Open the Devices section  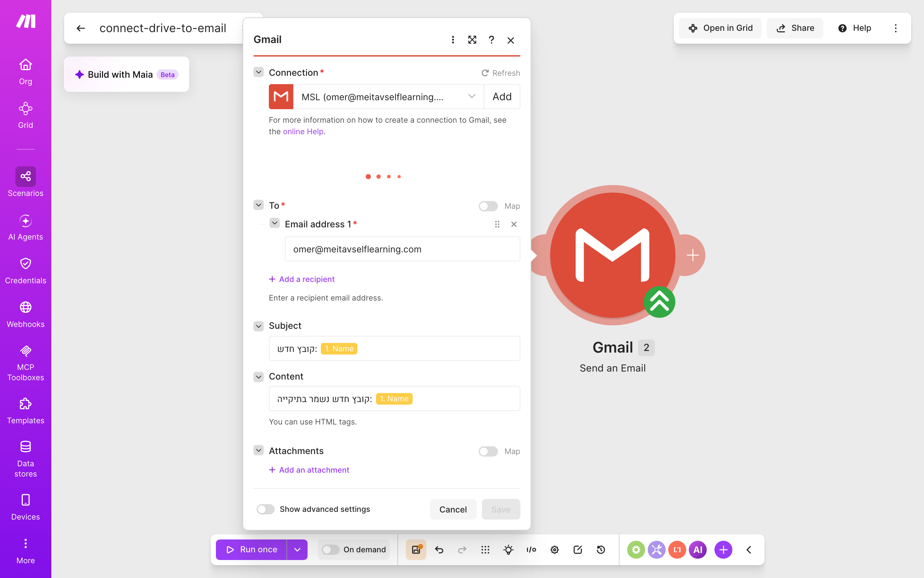click(x=26, y=507)
